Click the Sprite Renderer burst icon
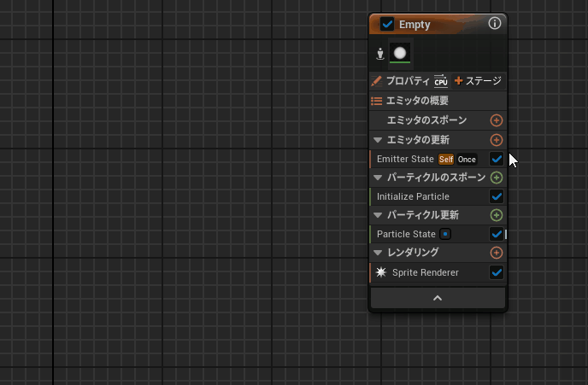 coord(381,272)
